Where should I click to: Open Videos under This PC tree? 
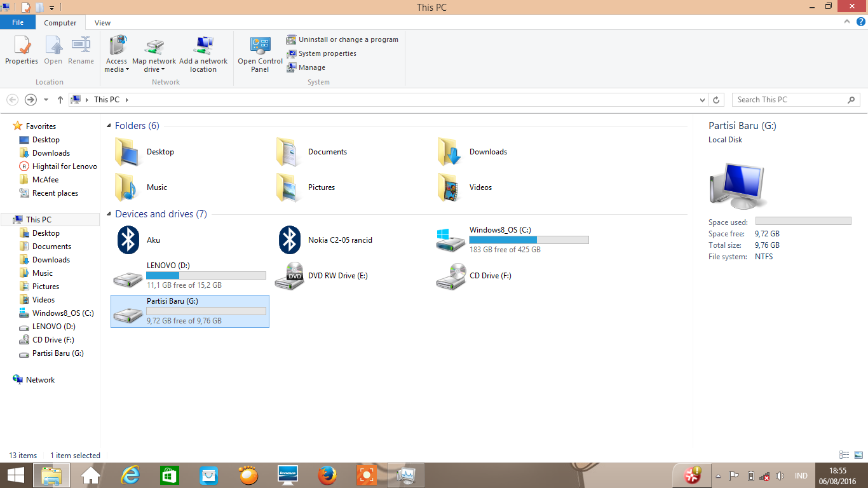click(43, 300)
